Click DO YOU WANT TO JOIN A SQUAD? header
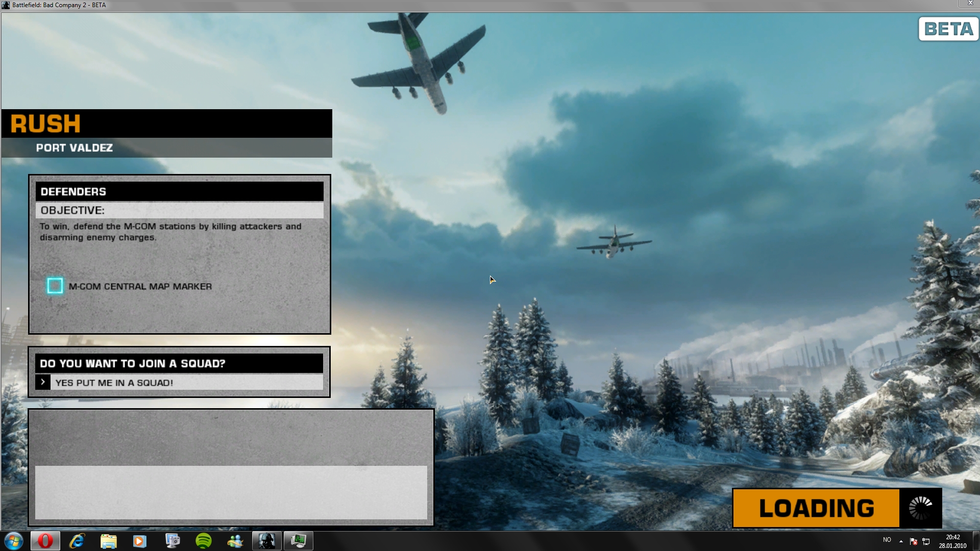Image resolution: width=980 pixels, height=551 pixels. 179,363
